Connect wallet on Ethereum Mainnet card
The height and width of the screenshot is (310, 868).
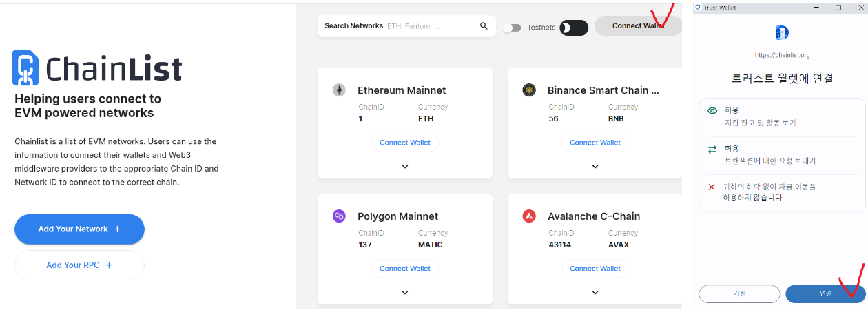pos(405,143)
